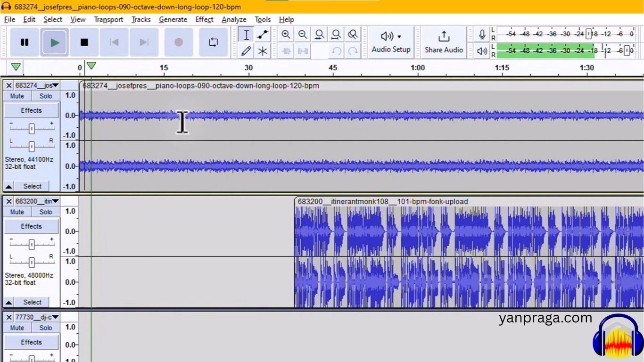Open the 683200__itin track name dropdown
Image resolution: width=644 pixels, height=362 pixels.
pos(37,201)
